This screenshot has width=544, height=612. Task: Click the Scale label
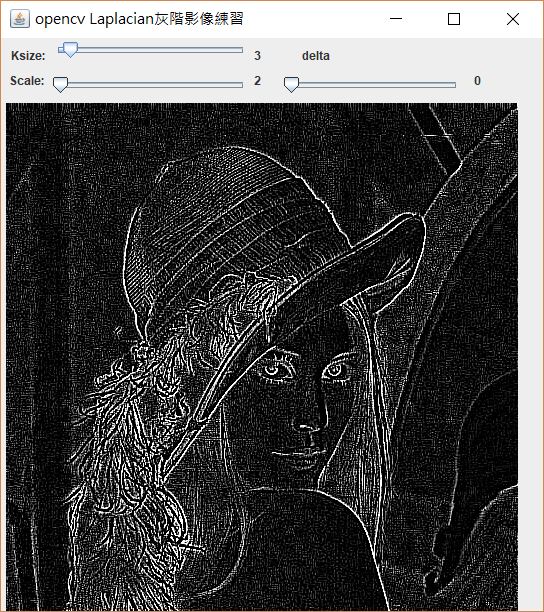click(27, 81)
